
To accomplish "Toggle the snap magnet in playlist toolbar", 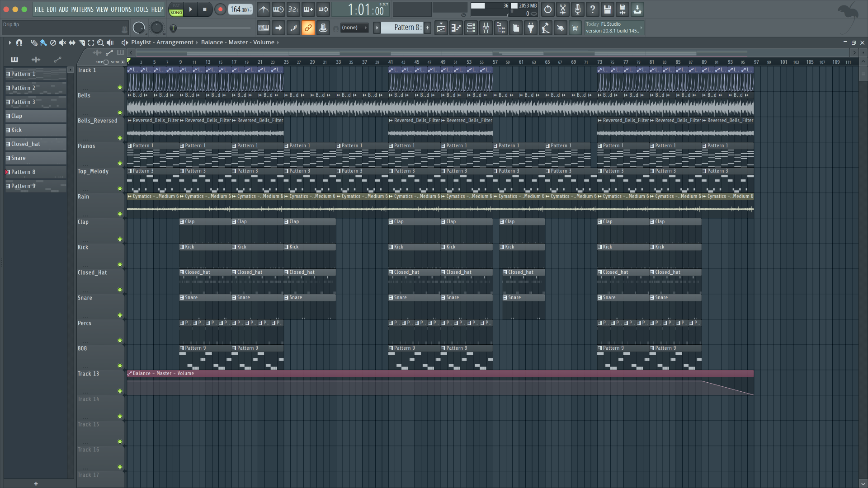I will (x=19, y=42).
